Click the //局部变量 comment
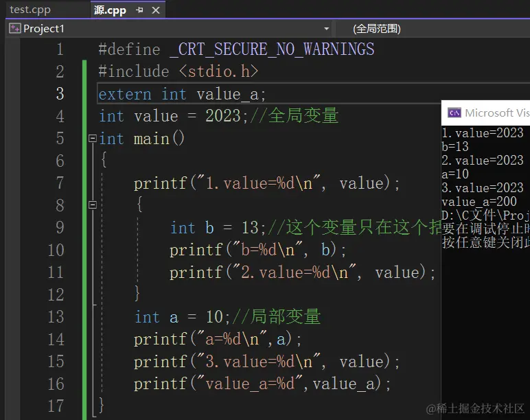The image size is (530, 420). pos(276,317)
